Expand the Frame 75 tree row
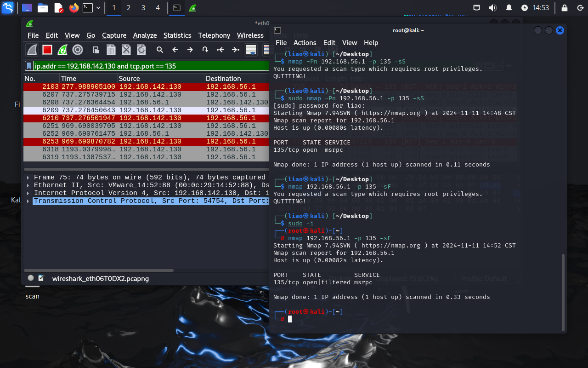The image size is (588, 368). coord(28,177)
